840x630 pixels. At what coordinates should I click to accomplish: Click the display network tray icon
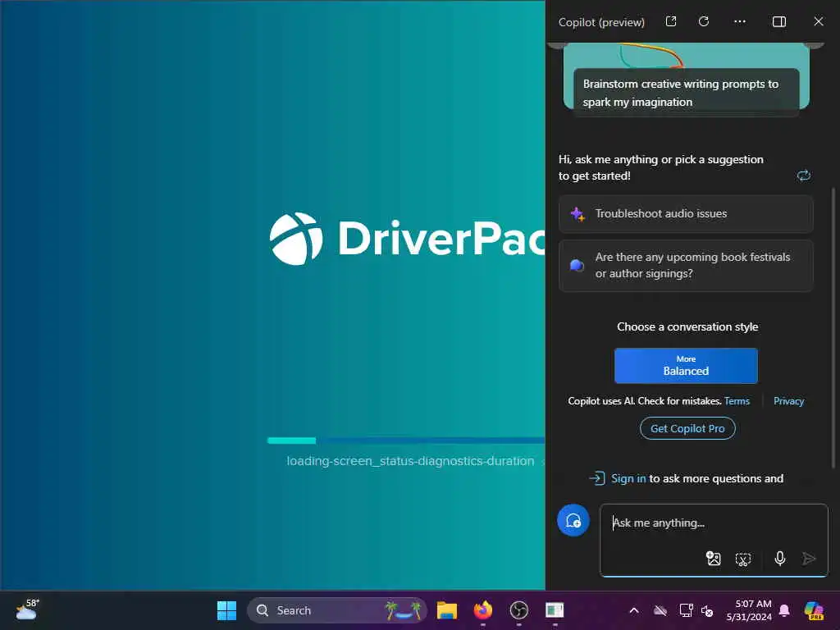686,610
